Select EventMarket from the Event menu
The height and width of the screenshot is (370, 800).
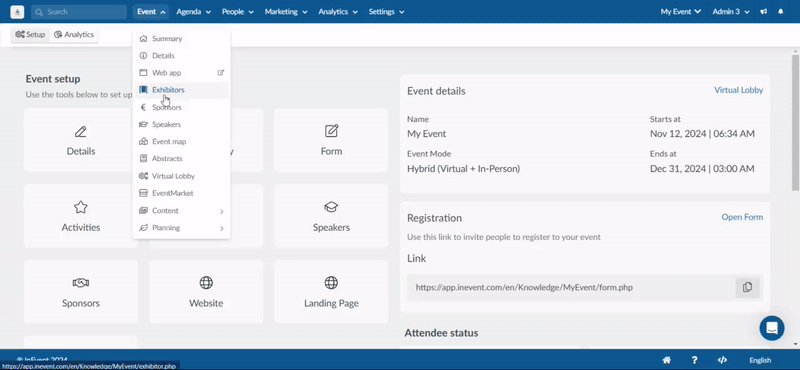[x=181, y=193]
